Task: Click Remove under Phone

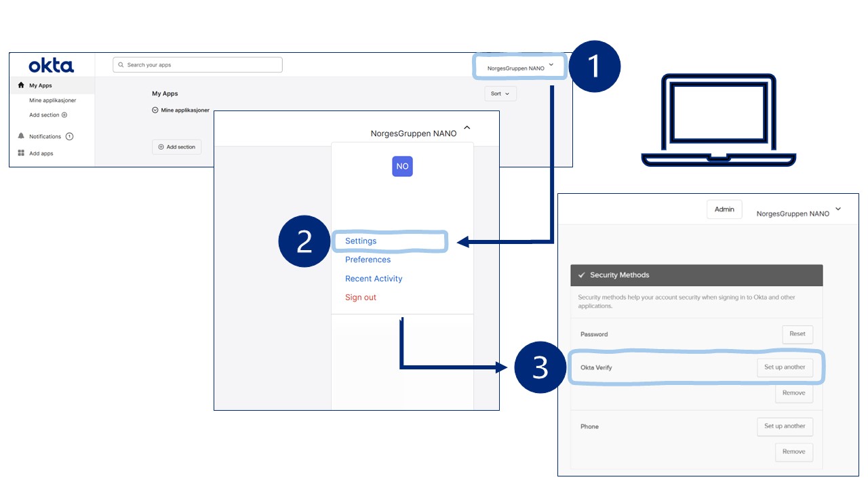Action: coord(793,452)
